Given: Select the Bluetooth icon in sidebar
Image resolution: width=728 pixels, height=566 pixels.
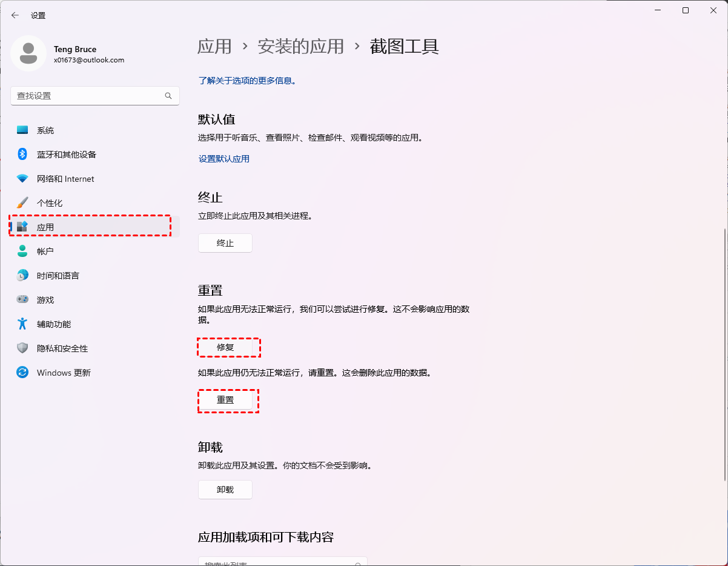Looking at the screenshot, I should coord(22,155).
